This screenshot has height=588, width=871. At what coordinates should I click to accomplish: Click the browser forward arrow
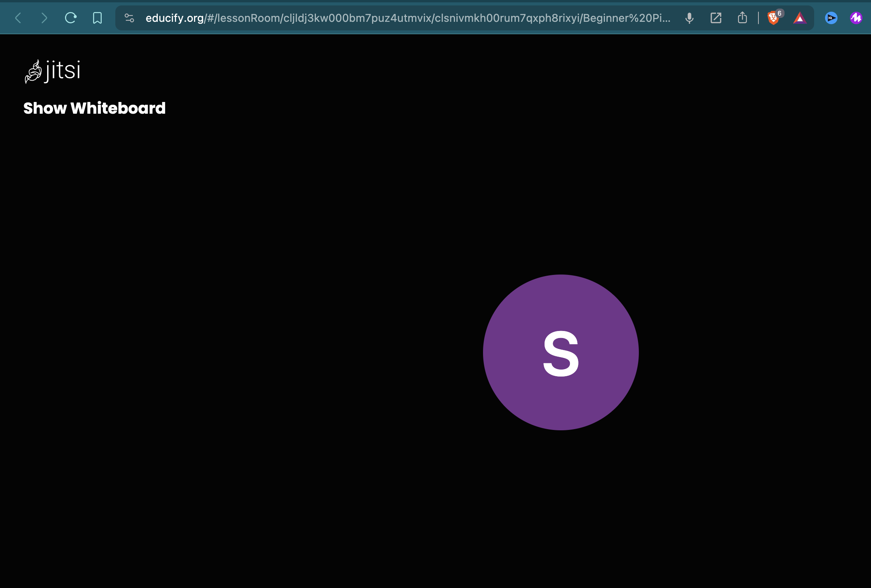(44, 18)
